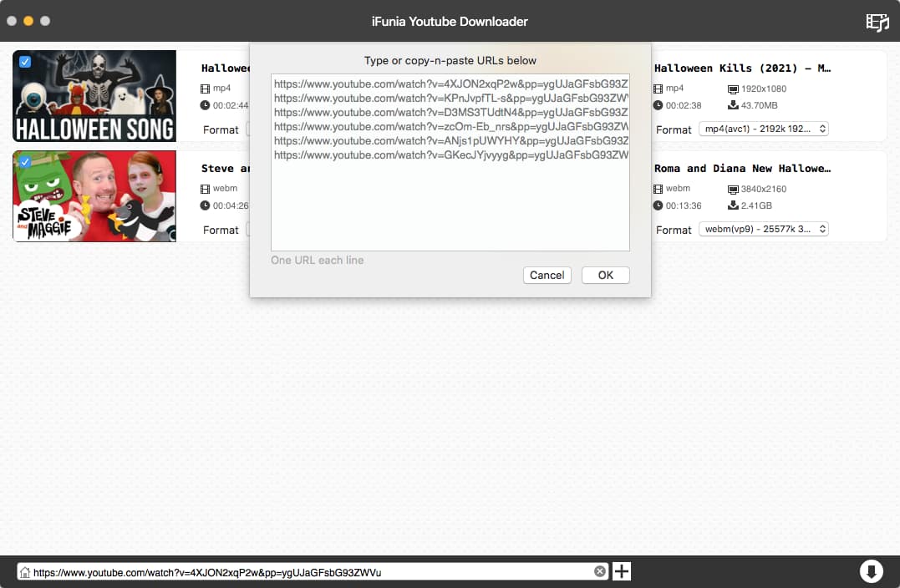Clear the URL field with the X icon
Screen dimensions: 900x588
[600, 572]
